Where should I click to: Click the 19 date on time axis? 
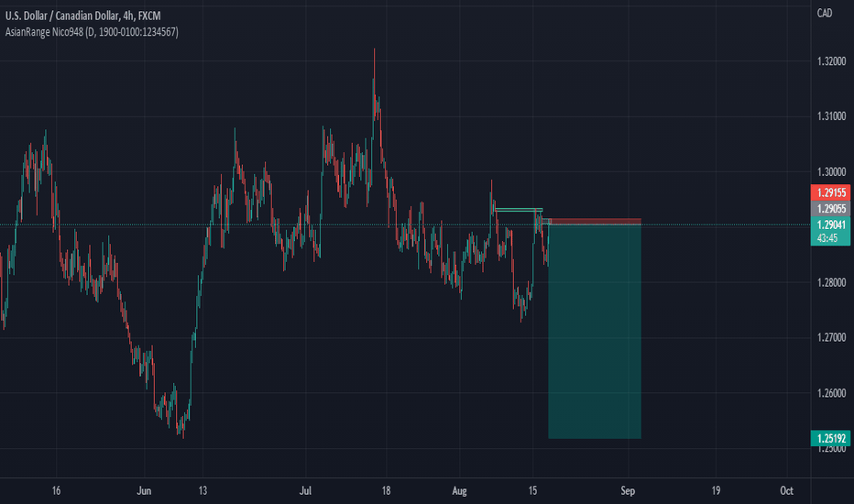tap(716, 491)
